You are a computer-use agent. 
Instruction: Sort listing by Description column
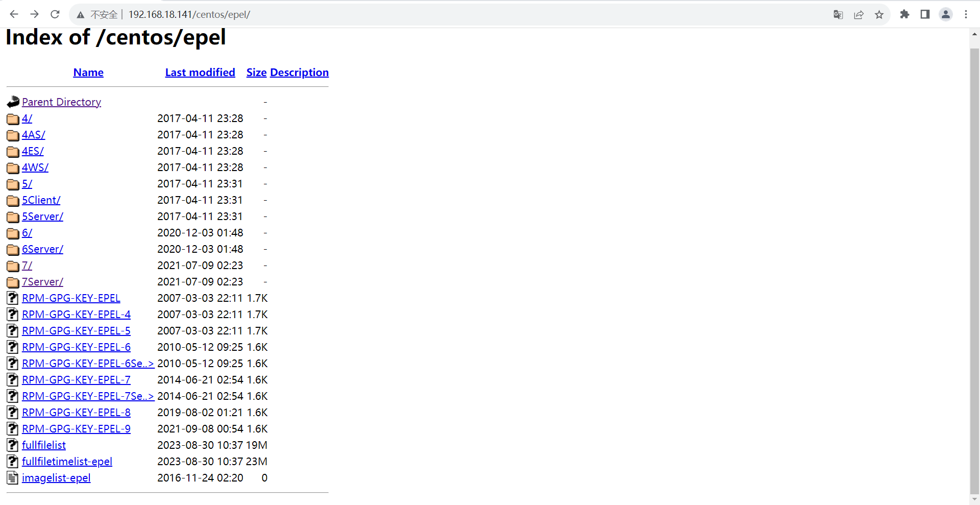coord(299,73)
